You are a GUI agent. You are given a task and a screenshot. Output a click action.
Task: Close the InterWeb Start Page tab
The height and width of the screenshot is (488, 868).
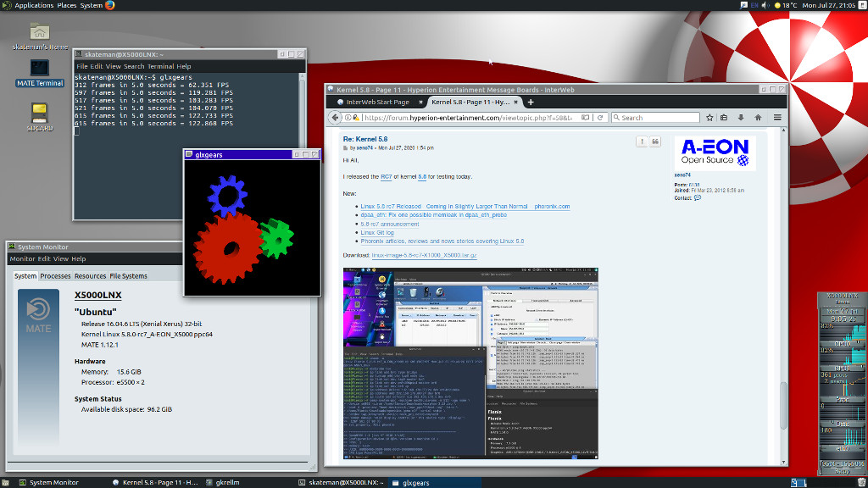(x=420, y=103)
